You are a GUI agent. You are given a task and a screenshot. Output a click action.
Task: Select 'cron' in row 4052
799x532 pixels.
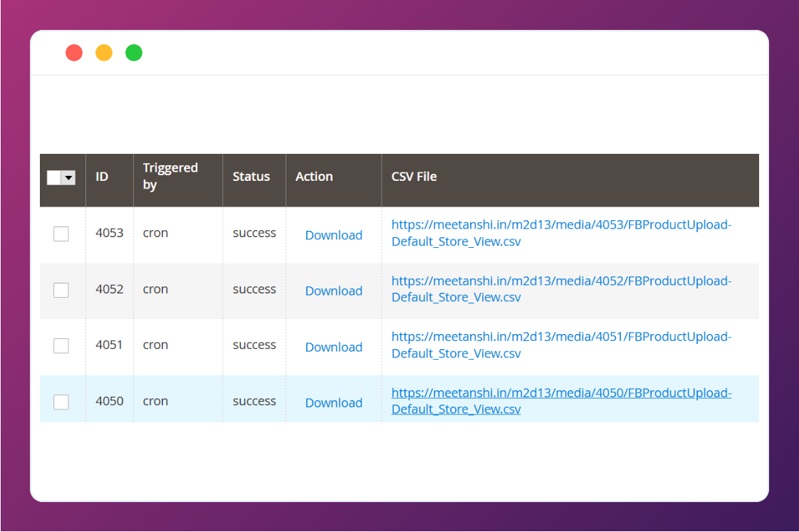click(x=155, y=289)
